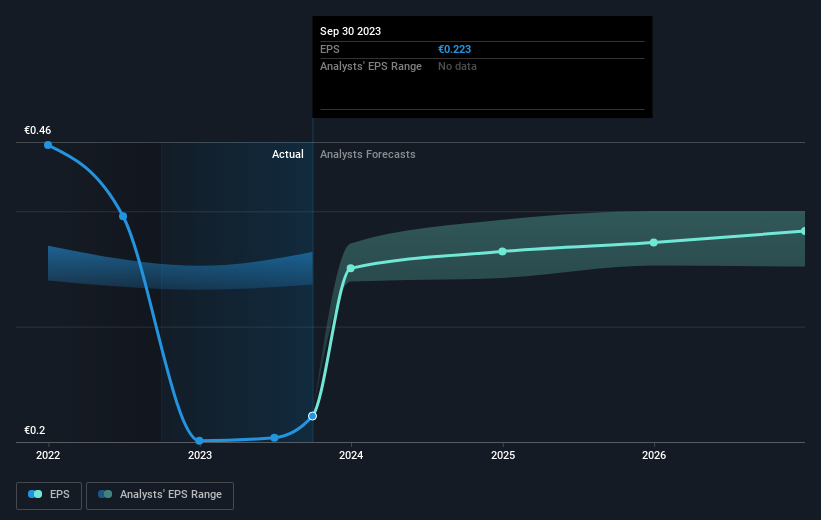Click the No data tooltip value
The height and width of the screenshot is (520, 821).
457,67
